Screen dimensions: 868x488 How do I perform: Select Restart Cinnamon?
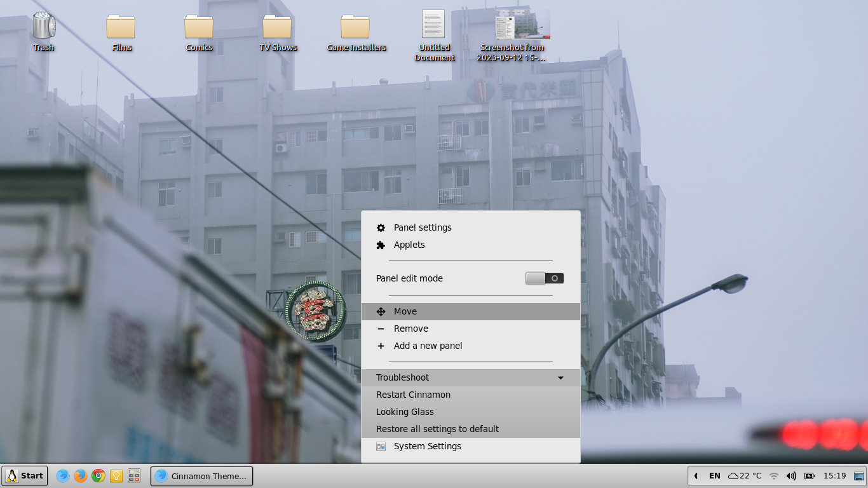471,395
